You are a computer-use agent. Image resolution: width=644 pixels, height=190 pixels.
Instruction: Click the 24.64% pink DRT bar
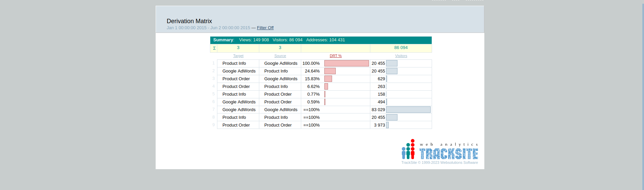[330, 71]
